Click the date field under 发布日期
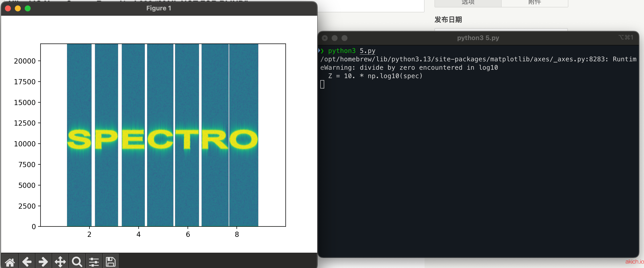644x268 pixels. coord(501,30)
